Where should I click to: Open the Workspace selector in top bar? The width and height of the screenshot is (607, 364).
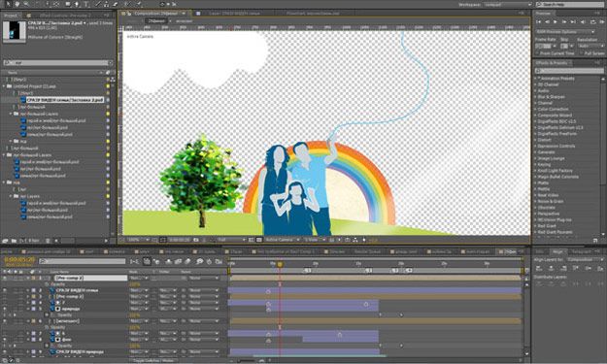point(507,4)
